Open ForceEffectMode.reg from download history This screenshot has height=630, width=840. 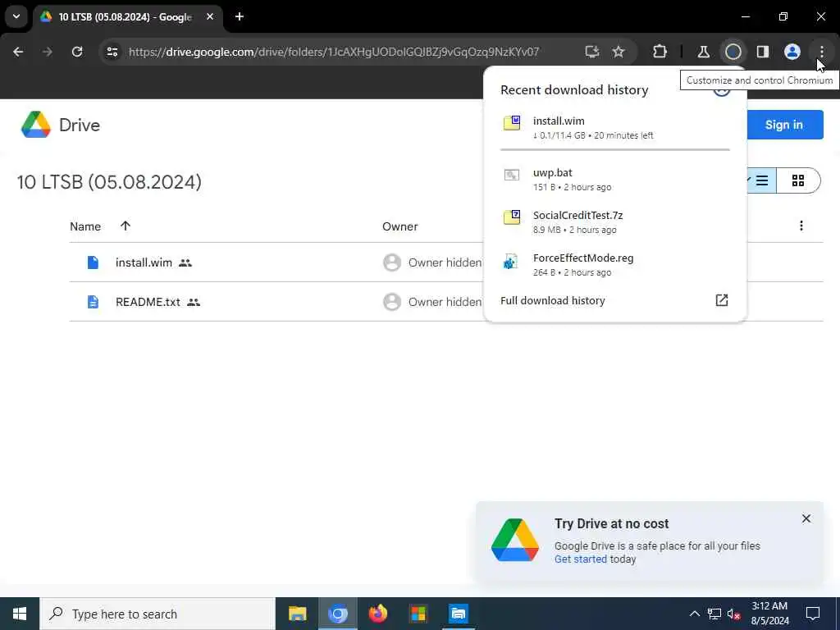tap(615, 265)
